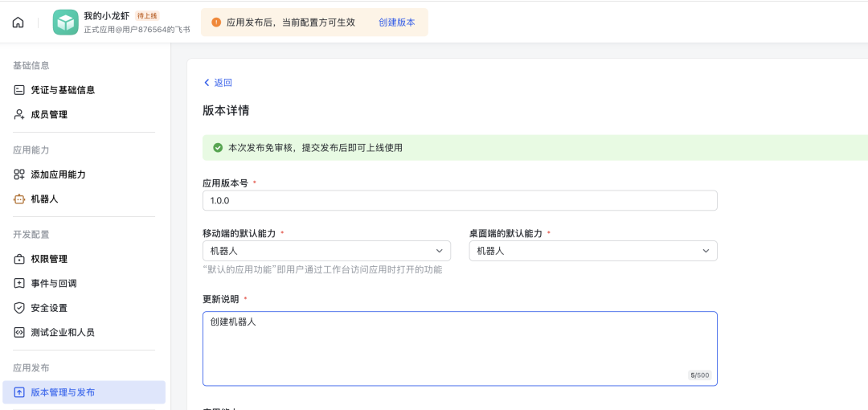Viewport: 868px width, 410px height.
Task: Select 版本管理与发布 menu item
Action: [x=84, y=392]
